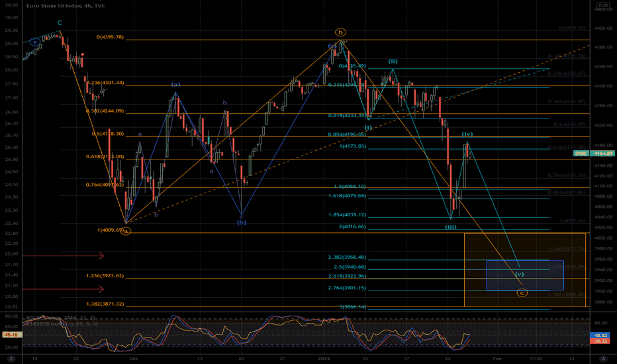Click the SX5E symbol tag on the price axis
The width and height of the screenshot is (617, 364).
(581, 154)
